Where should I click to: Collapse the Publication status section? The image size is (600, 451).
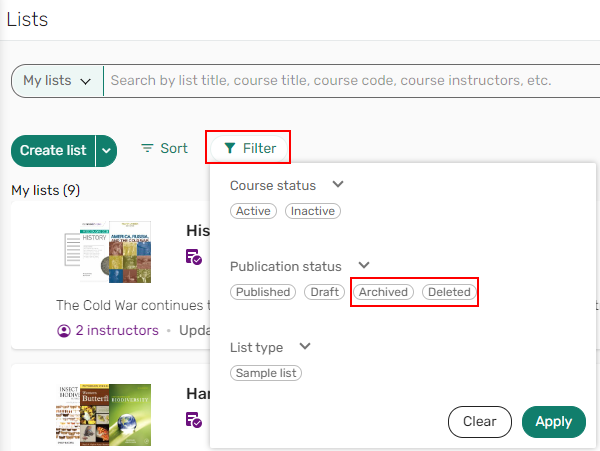pos(364,266)
